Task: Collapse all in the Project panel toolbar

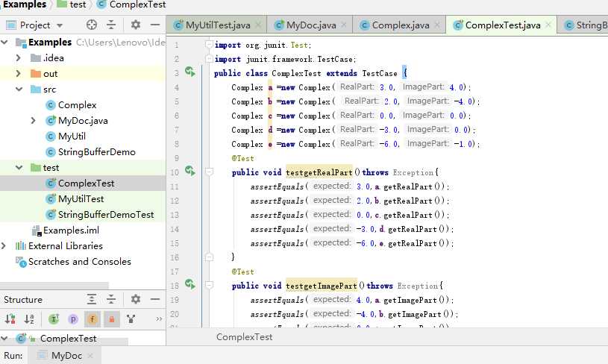Action: (111, 25)
